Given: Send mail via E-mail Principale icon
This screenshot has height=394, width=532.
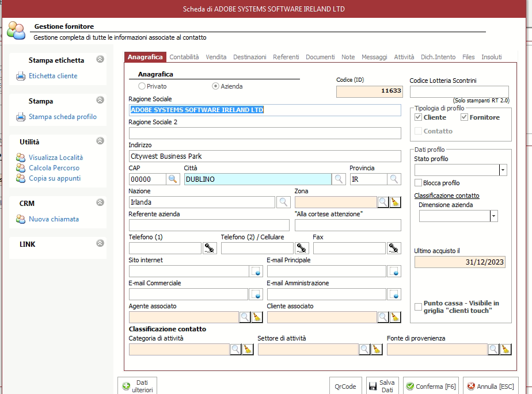Looking at the screenshot, I should pos(394,271).
